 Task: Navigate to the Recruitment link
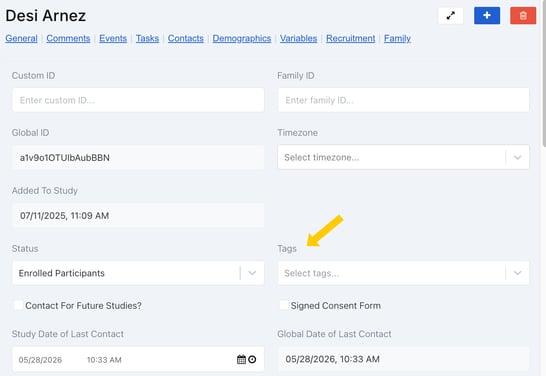(351, 38)
